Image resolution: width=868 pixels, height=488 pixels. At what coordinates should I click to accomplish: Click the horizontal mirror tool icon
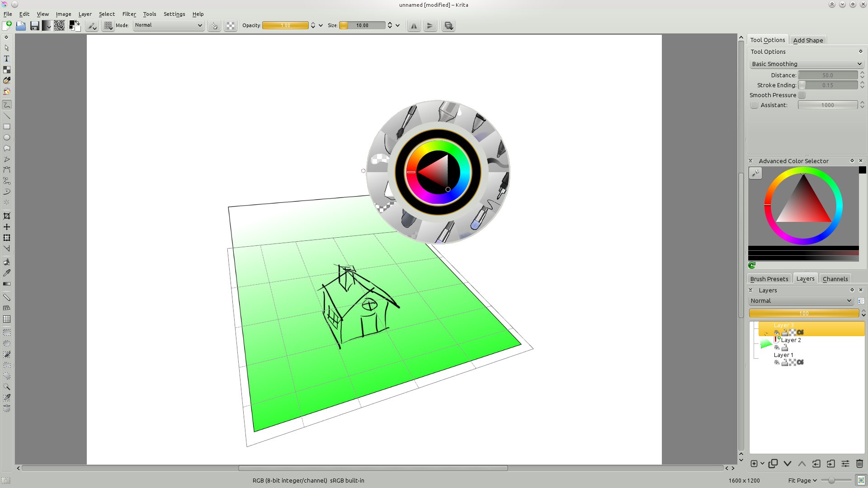click(x=414, y=26)
